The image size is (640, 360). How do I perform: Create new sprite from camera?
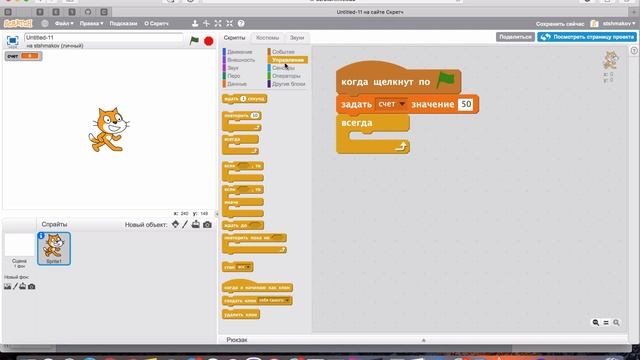[207, 224]
